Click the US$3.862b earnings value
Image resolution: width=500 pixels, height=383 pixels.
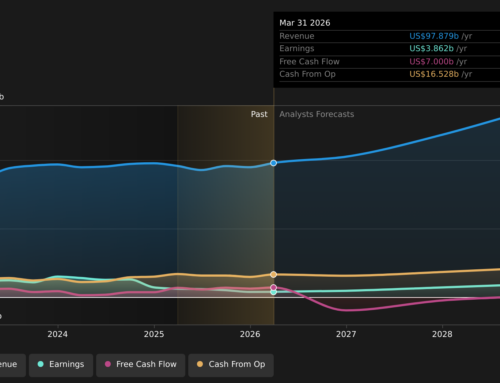pos(431,49)
